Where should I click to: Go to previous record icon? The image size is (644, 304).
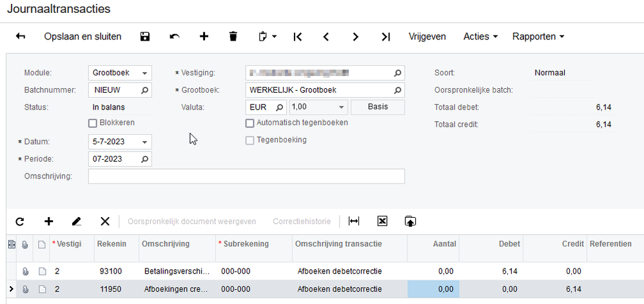point(326,37)
